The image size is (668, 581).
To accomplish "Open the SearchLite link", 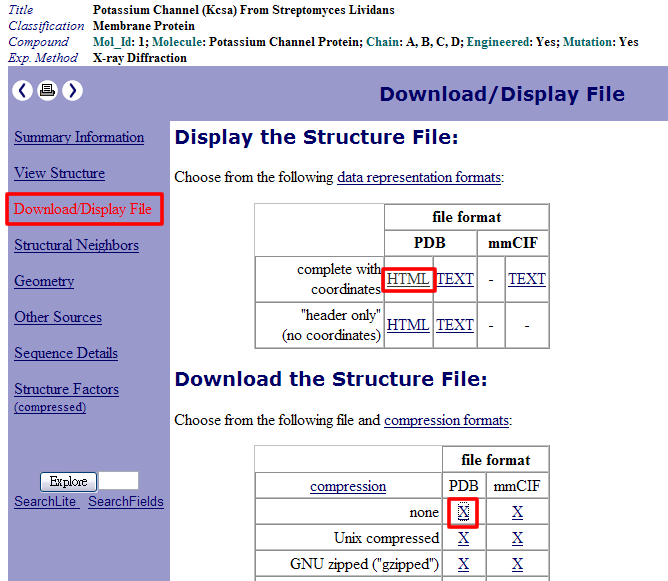I will [x=45, y=502].
